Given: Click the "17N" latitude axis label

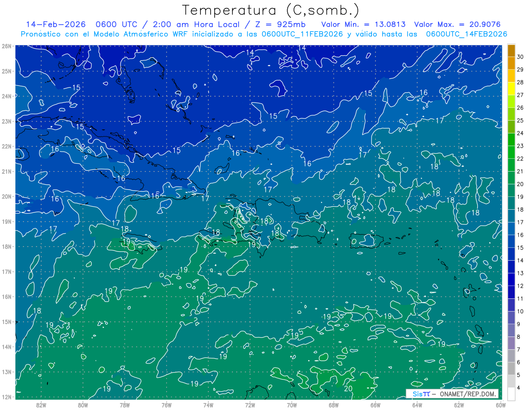Looking at the screenshot, I should coord(6,272).
